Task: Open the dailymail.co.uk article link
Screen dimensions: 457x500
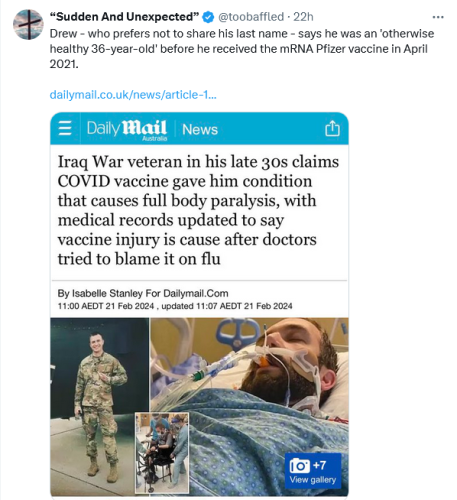Action: click(133, 95)
